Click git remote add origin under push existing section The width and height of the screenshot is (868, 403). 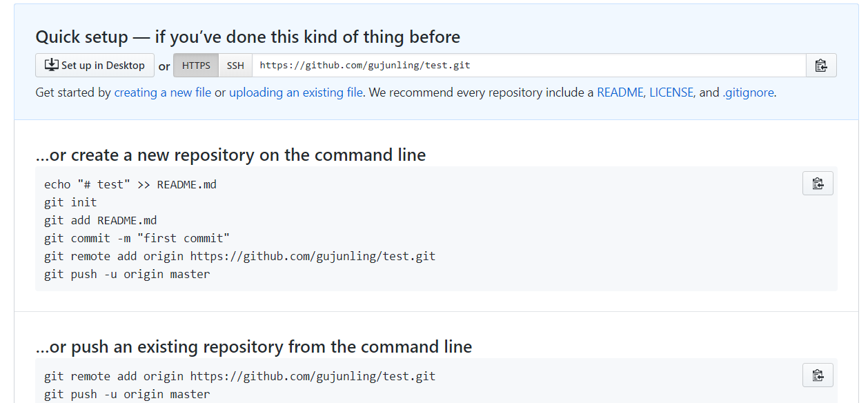pyautogui.click(x=239, y=377)
